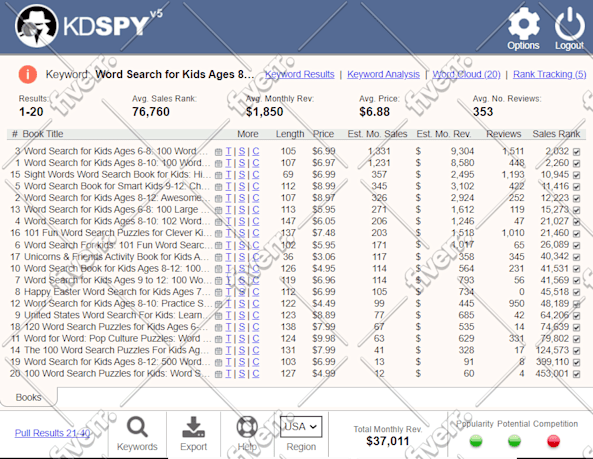Open Help lifebuoy icon

pos(247,427)
